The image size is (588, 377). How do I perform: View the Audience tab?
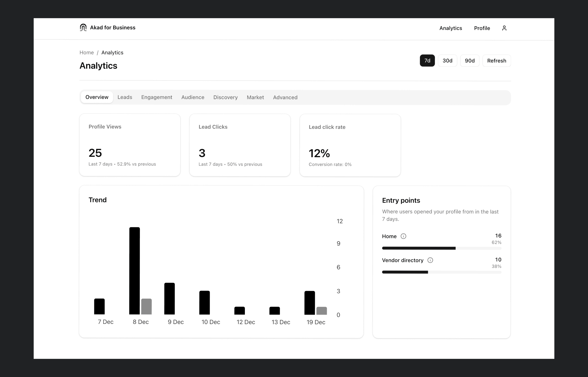(x=193, y=97)
